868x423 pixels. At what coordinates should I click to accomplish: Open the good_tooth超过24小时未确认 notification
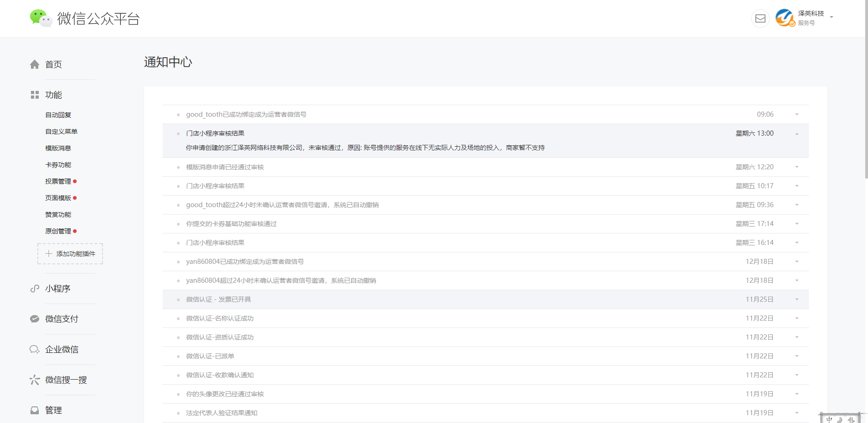point(283,205)
